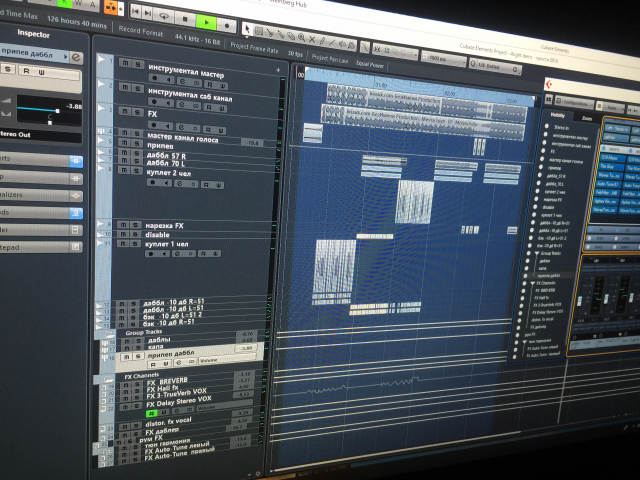Click the green Play transport button
Image resolution: width=640 pixels, height=480 pixels.
206,22
